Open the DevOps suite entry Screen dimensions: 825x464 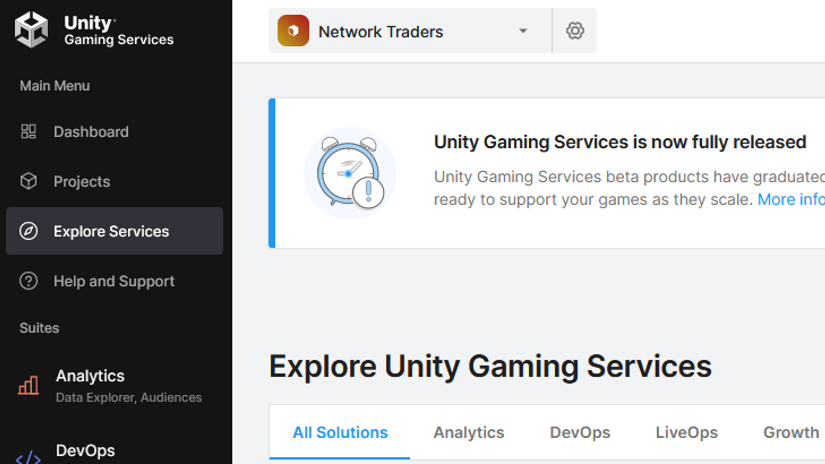pos(115,452)
